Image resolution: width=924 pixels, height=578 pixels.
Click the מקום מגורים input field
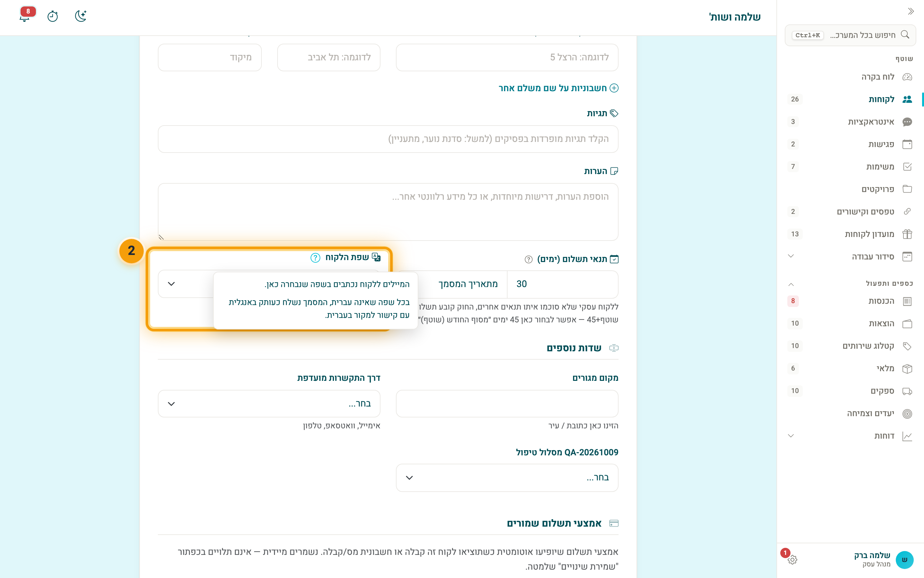(x=507, y=404)
